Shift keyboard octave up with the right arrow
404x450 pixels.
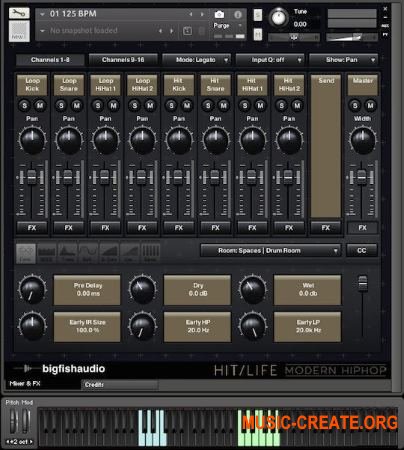point(31,442)
